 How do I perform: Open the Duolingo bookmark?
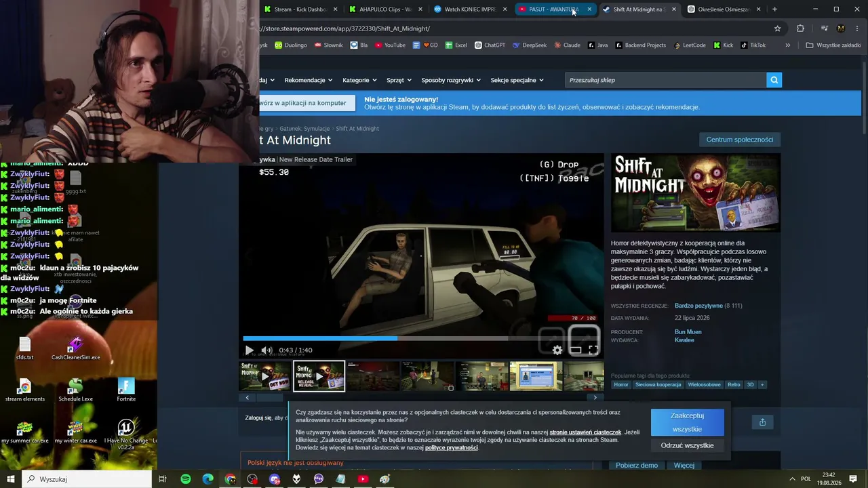[290, 45]
